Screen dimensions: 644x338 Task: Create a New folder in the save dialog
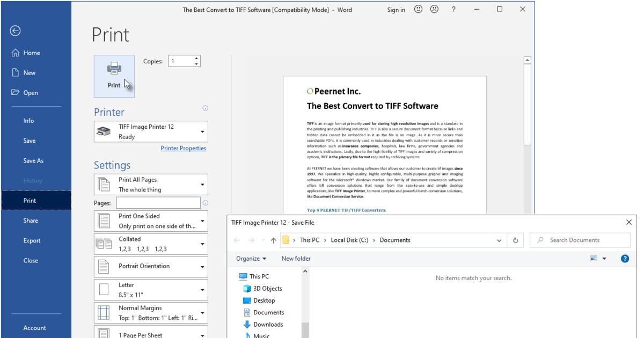(295, 258)
